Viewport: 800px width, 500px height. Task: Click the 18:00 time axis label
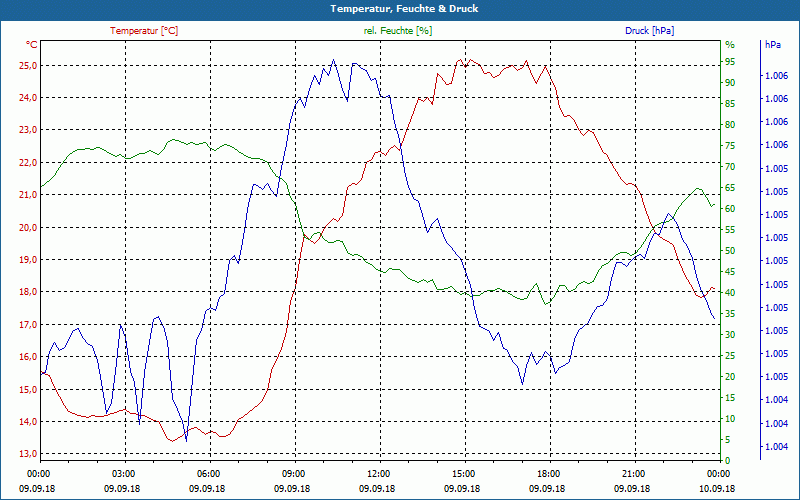(548, 473)
